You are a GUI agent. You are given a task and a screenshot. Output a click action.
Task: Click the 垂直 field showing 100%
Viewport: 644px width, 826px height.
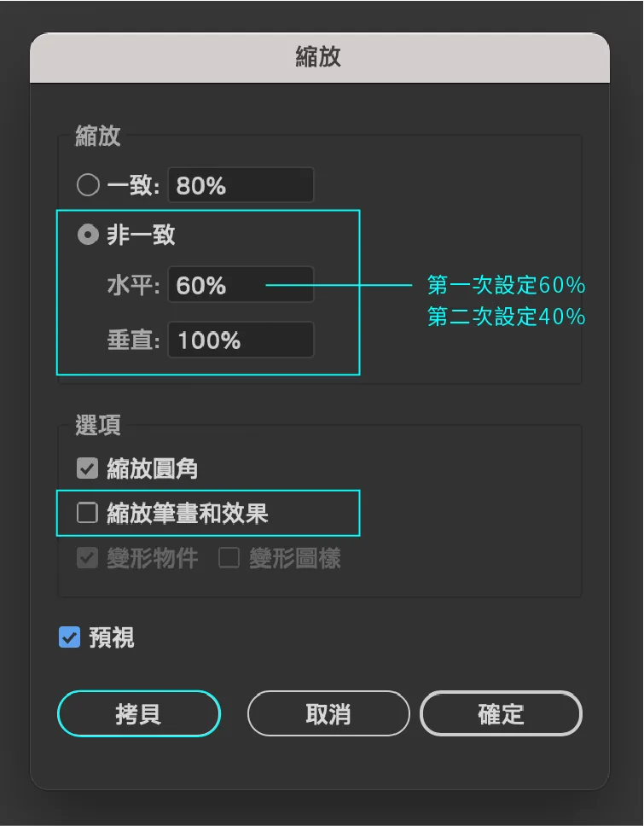pos(241,340)
